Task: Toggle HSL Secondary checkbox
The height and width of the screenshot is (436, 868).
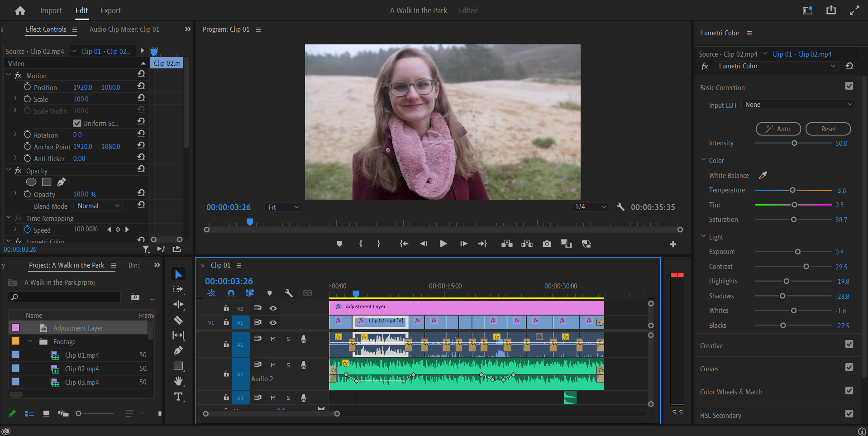Action: click(849, 414)
